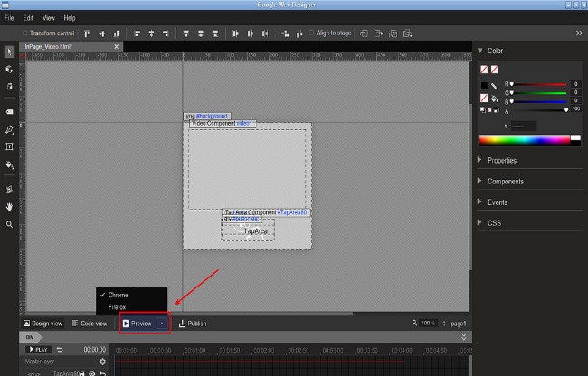Select the Zoom magnifier tool
This screenshot has height=376, width=588.
pos(9,223)
